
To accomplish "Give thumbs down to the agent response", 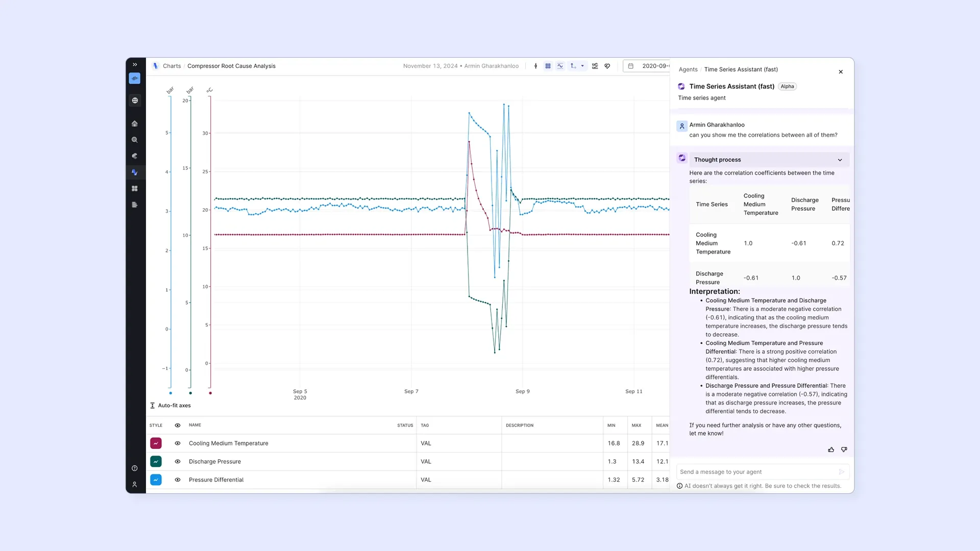I will pyautogui.click(x=844, y=449).
